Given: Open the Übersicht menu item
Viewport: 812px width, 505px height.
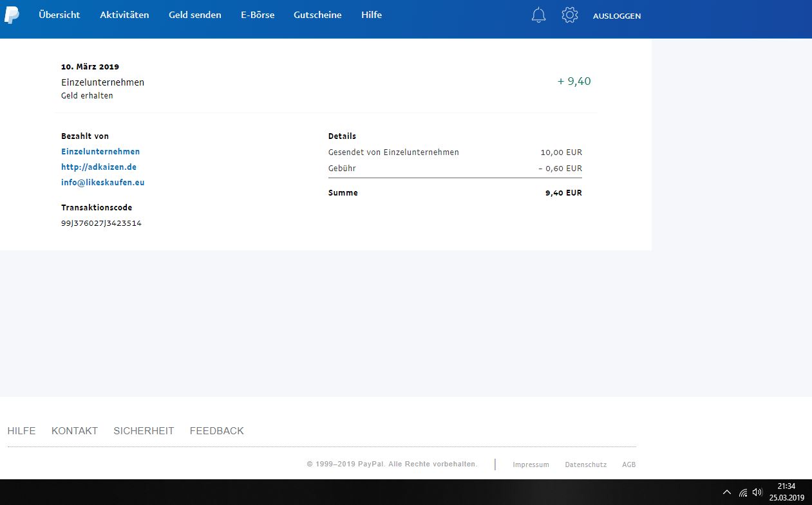Looking at the screenshot, I should 59,15.
